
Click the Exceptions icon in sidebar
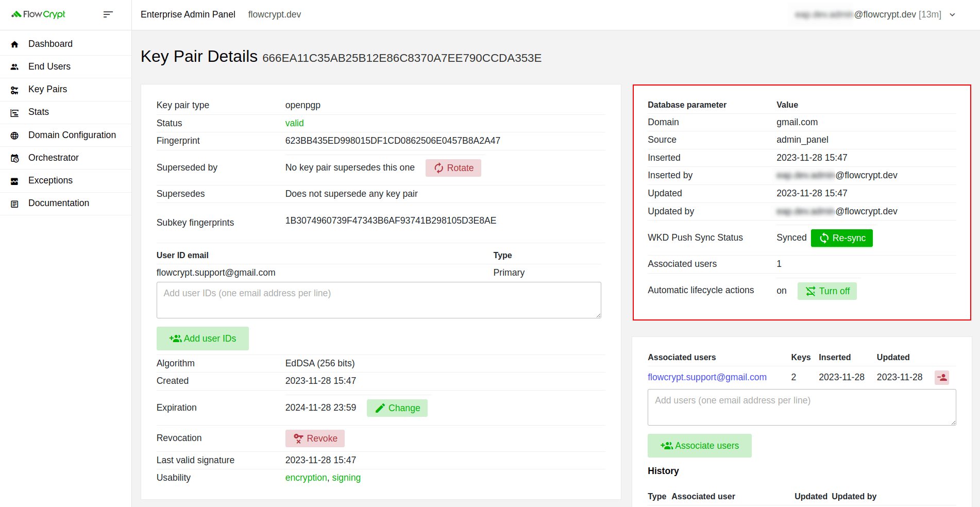(x=14, y=181)
